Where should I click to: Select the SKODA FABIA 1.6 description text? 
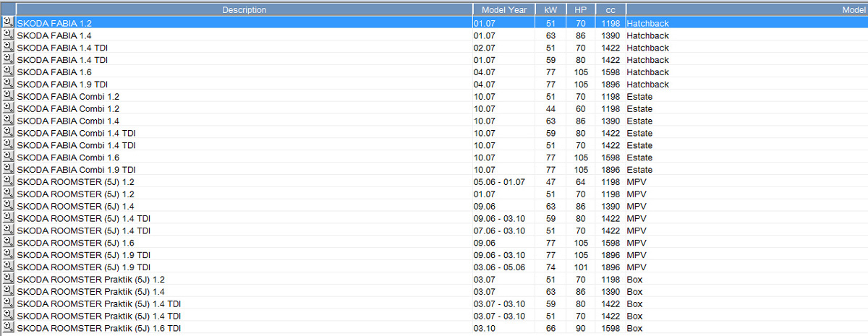(55, 72)
